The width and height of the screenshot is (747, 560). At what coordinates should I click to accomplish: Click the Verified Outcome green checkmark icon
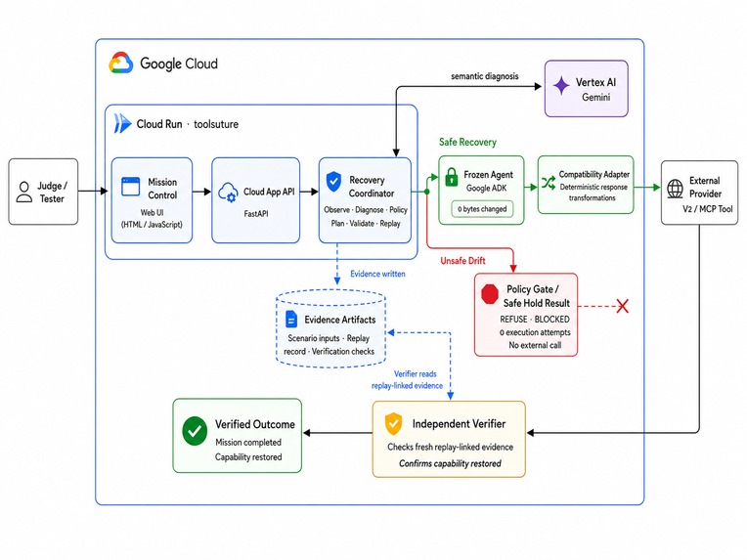(195, 431)
